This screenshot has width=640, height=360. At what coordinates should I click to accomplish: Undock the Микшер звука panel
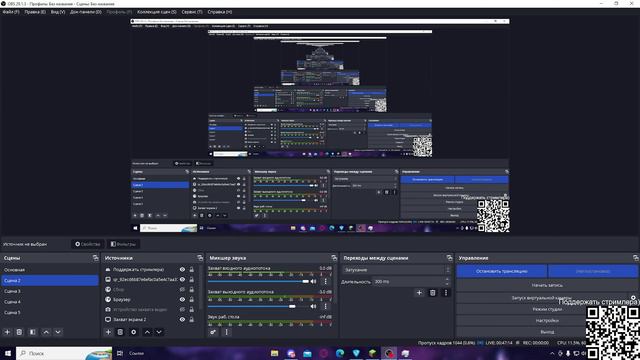point(334,258)
